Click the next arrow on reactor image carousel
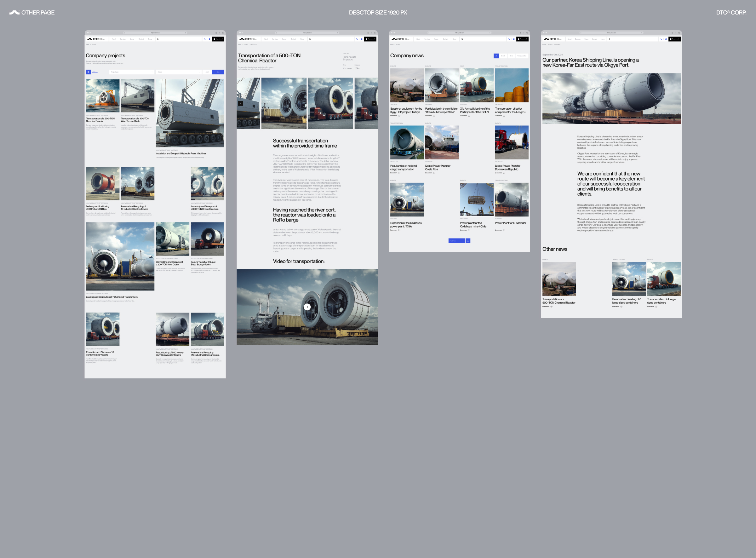The image size is (756, 558). [x=374, y=103]
